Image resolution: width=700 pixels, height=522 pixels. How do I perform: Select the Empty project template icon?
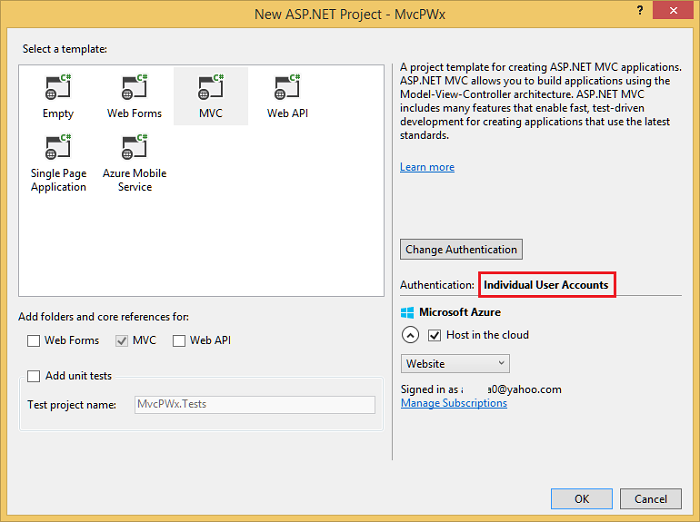tap(58, 88)
